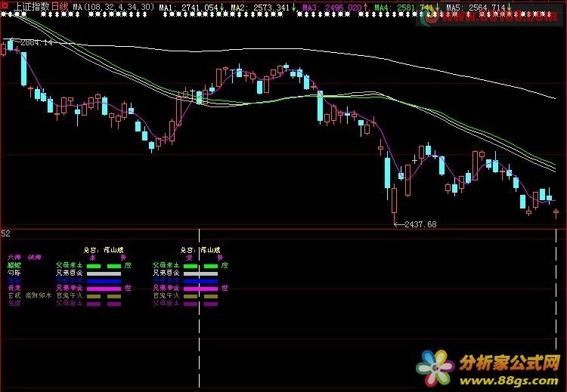Click 父母未土 in the 本卦 column
Image resolution: width=567 pixels, height=392 pixels.
pyautogui.click(x=69, y=265)
